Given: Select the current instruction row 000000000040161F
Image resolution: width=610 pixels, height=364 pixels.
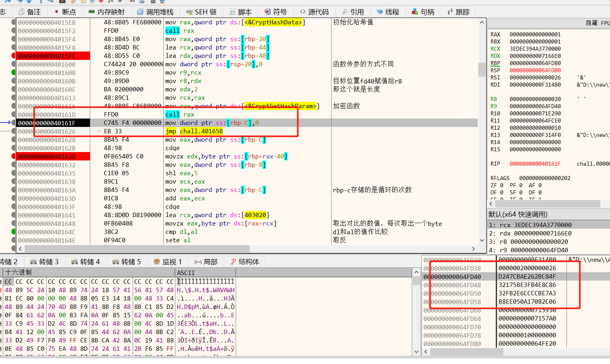Looking at the screenshot, I should (247, 123).
